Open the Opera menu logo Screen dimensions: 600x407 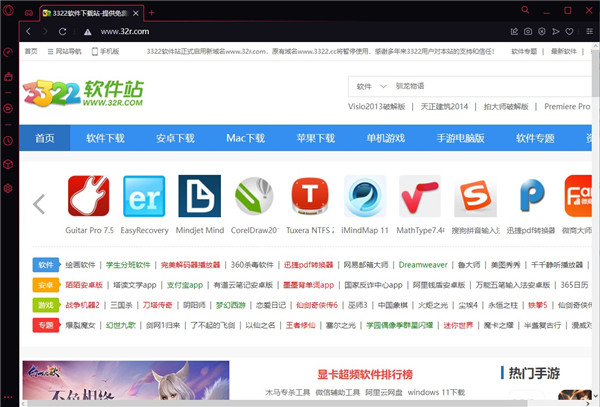pos(8,10)
